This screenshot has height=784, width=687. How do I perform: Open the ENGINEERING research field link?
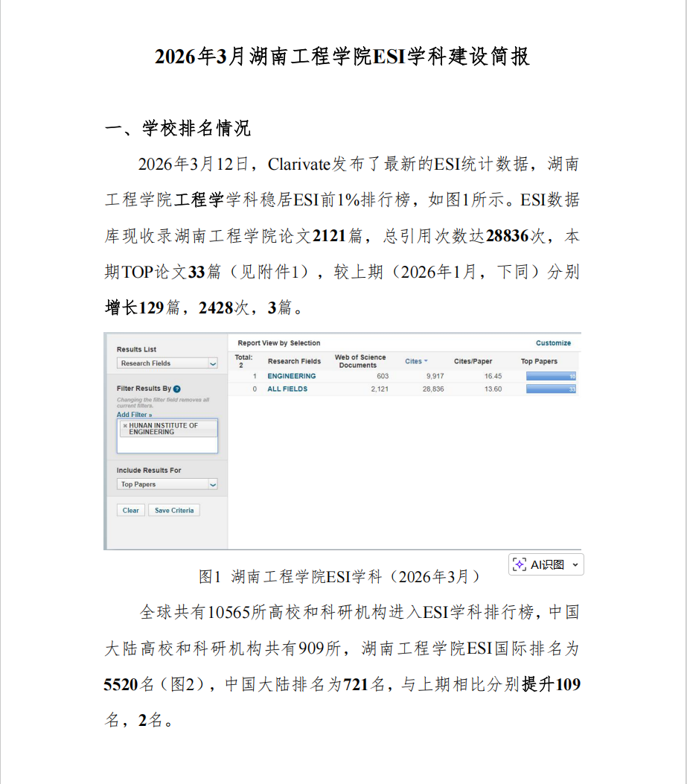coord(291,376)
